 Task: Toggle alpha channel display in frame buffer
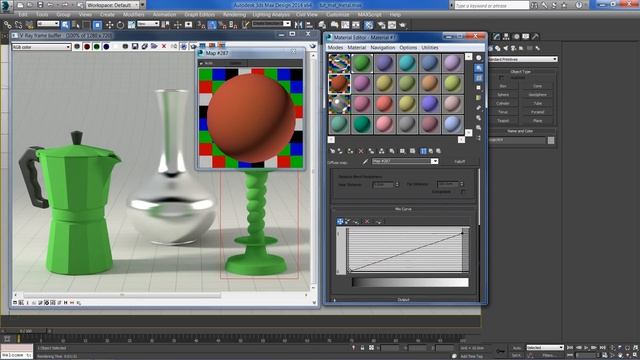[116, 47]
